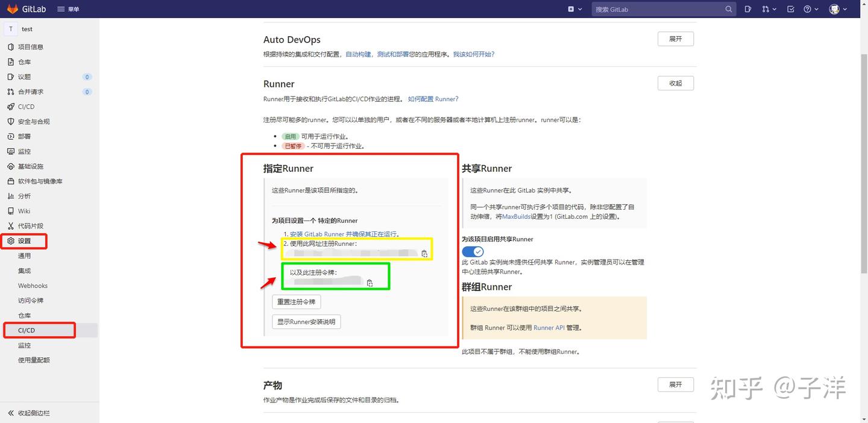Click the issues icon left of merge requests

click(749, 9)
